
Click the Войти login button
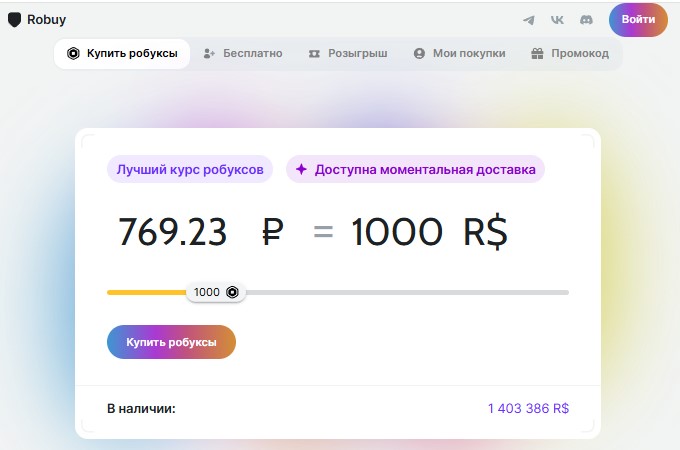tap(638, 20)
